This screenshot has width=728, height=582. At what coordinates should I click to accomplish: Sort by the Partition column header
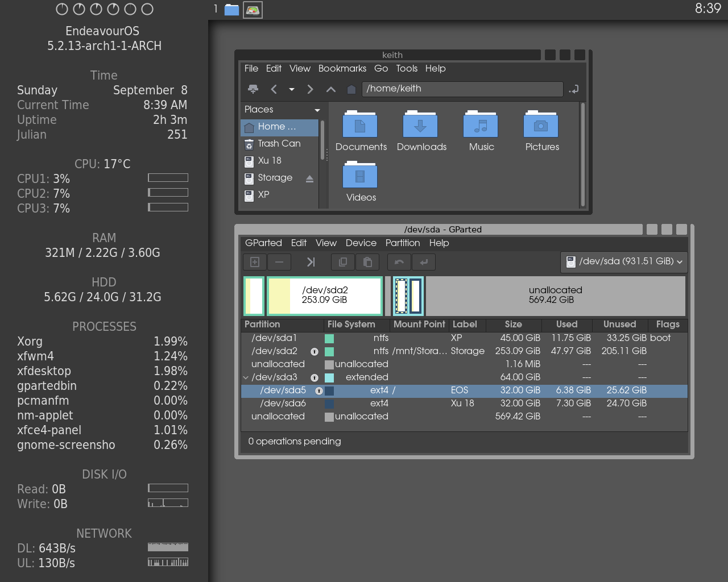click(283, 325)
